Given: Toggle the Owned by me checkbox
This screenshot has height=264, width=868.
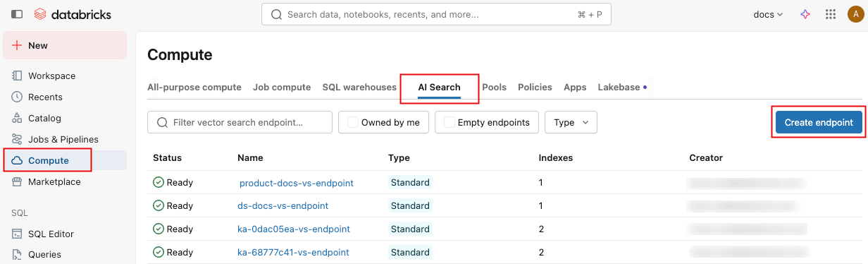Looking at the screenshot, I should tap(353, 122).
